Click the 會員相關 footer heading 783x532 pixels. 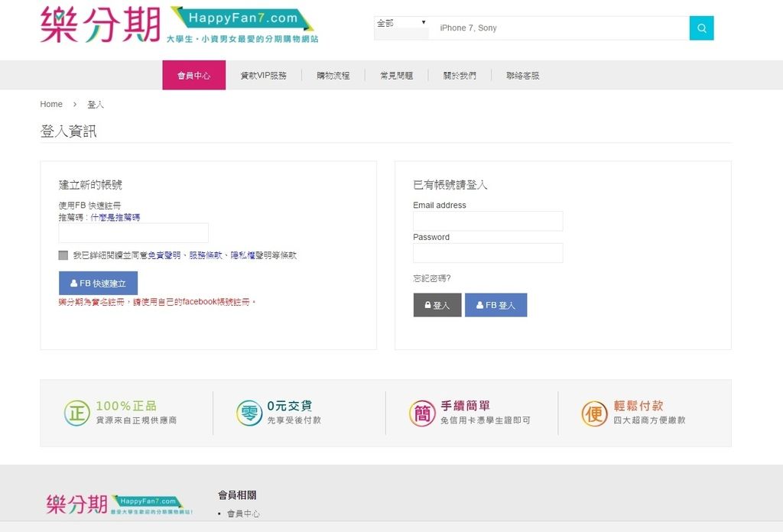point(237,495)
